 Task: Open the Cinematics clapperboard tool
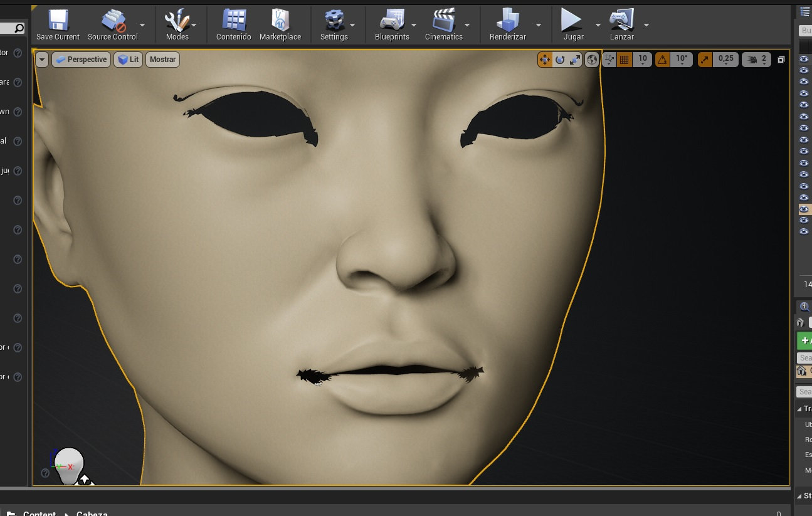coord(444,25)
